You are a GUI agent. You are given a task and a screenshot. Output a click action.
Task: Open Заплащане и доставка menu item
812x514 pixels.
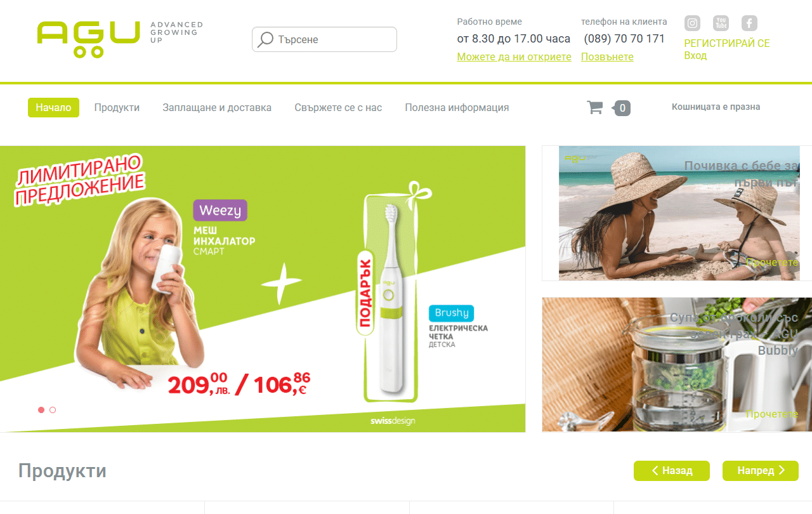(x=217, y=108)
